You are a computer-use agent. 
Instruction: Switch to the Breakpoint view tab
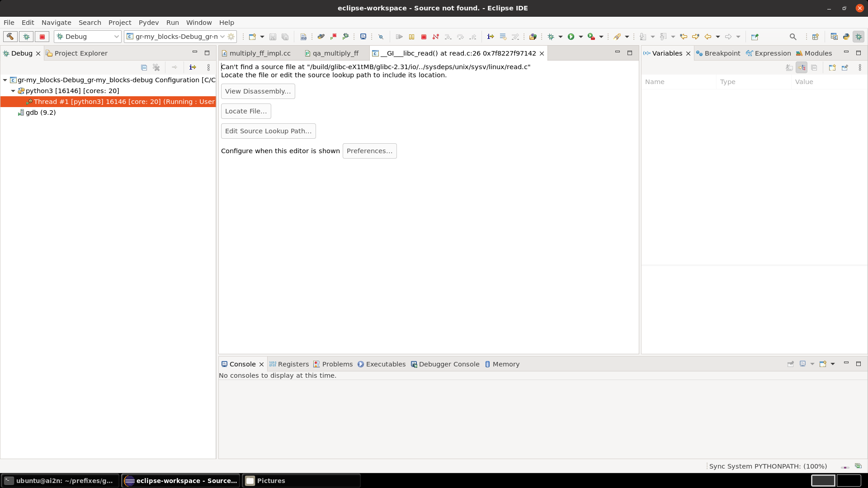(718, 53)
